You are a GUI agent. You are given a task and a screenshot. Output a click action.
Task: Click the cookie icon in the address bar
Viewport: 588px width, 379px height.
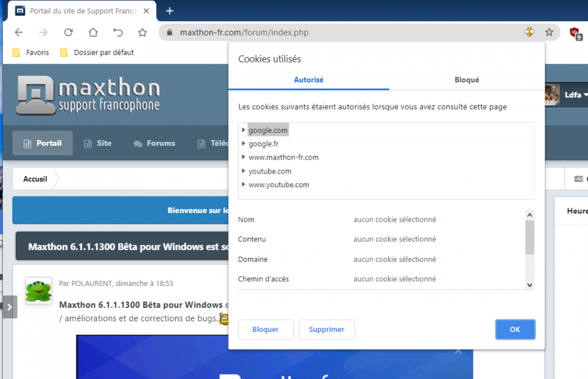(530, 32)
